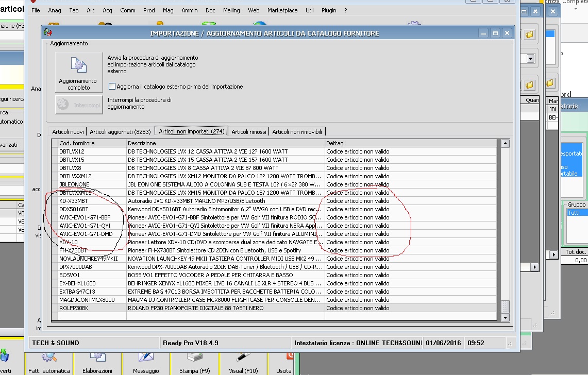Open the Plugin menu
This screenshot has width=588, height=375.
328,10
